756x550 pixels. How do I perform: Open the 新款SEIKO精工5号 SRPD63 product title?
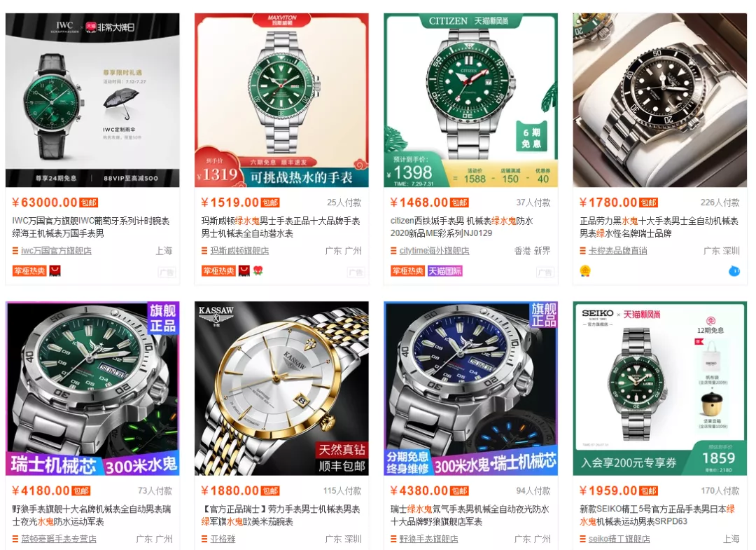pyautogui.click(x=657, y=515)
